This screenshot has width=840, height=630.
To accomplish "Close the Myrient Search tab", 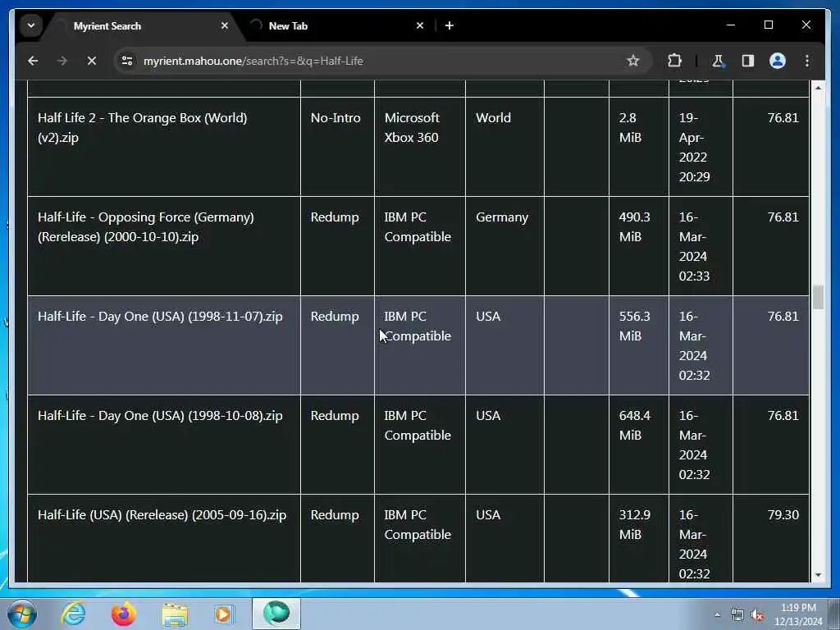I will pos(225,25).
